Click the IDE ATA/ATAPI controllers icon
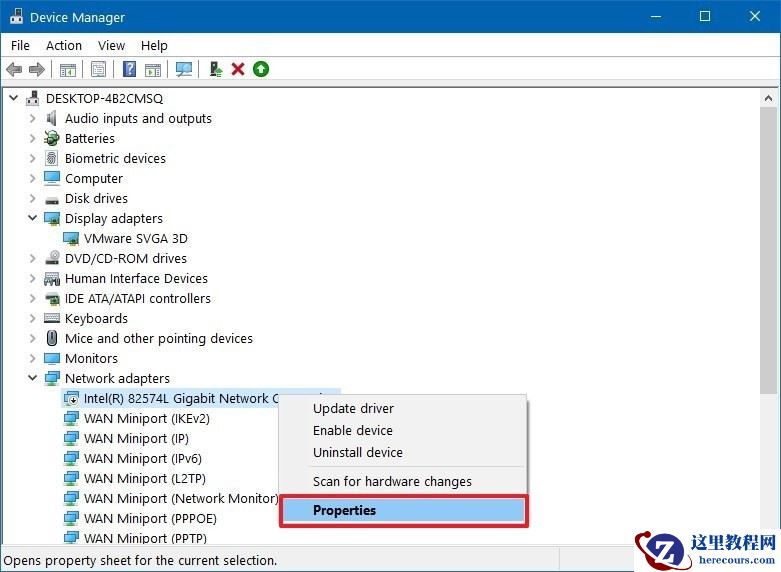This screenshot has height=572, width=781. (52, 299)
